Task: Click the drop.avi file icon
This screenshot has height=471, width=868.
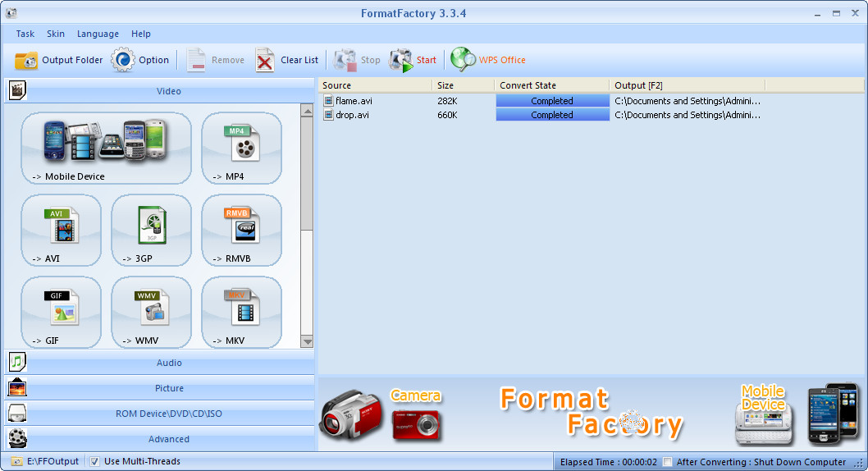Action: coord(328,115)
